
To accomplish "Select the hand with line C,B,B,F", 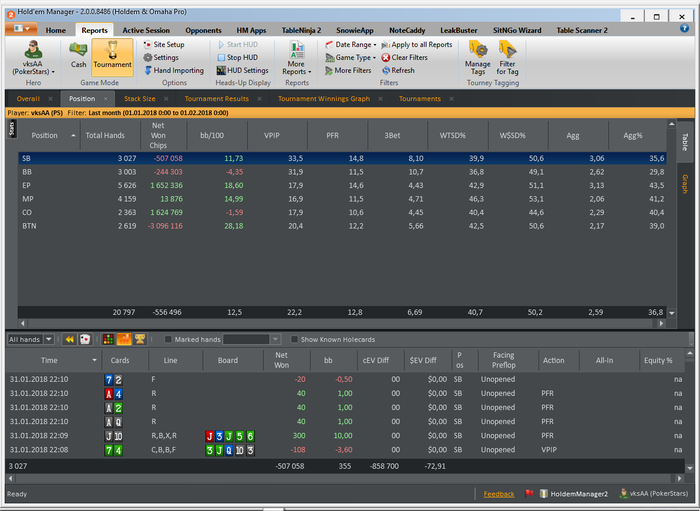I will (x=345, y=450).
